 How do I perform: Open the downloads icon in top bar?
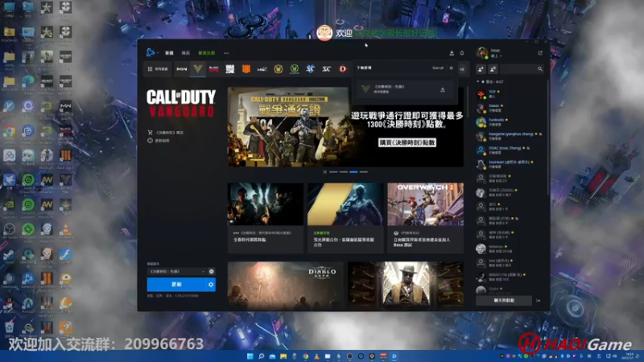click(x=452, y=53)
